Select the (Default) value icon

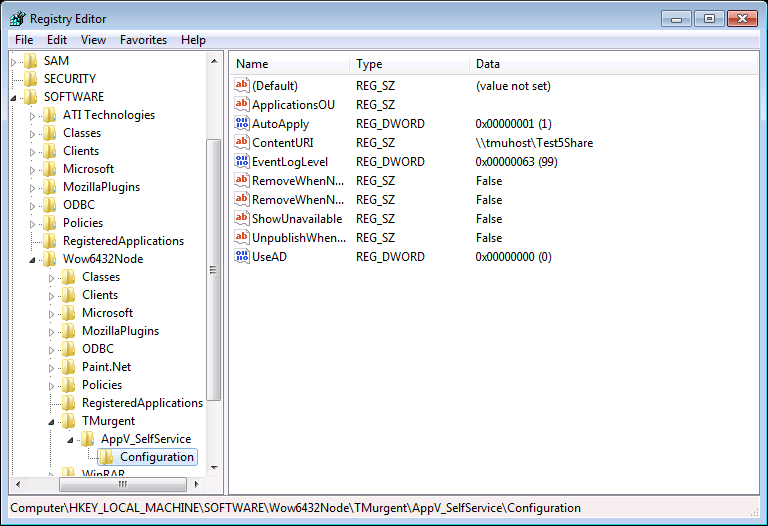pyautogui.click(x=241, y=86)
